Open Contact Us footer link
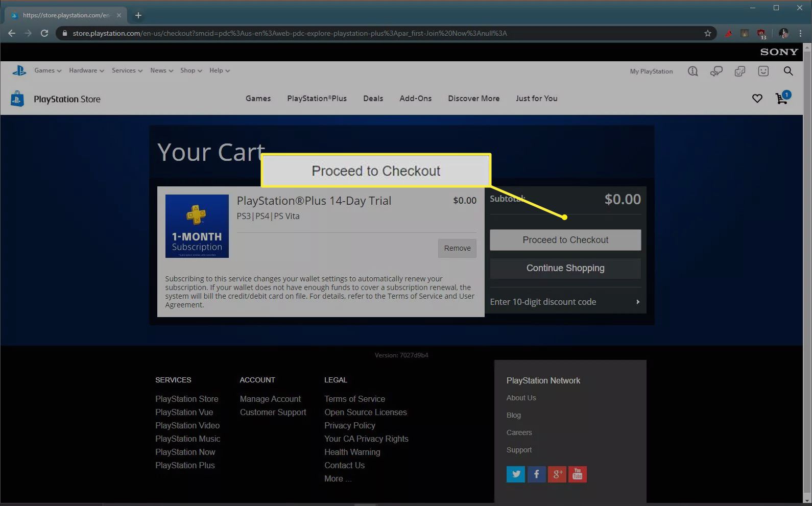This screenshot has width=812, height=506. coord(344,465)
